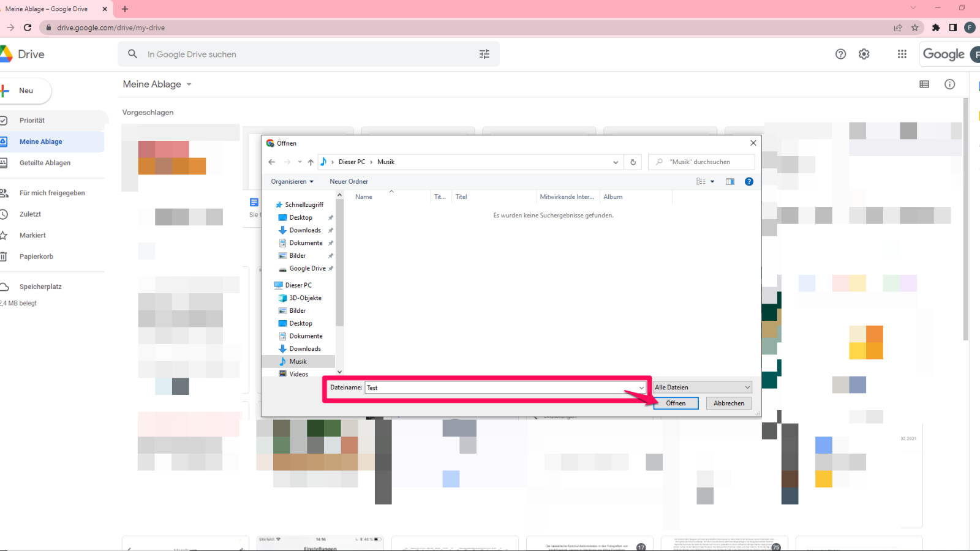The image size is (980, 551).
Task: Select Downloads under Schnellzugriff
Action: pyautogui.click(x=305, y=230)
